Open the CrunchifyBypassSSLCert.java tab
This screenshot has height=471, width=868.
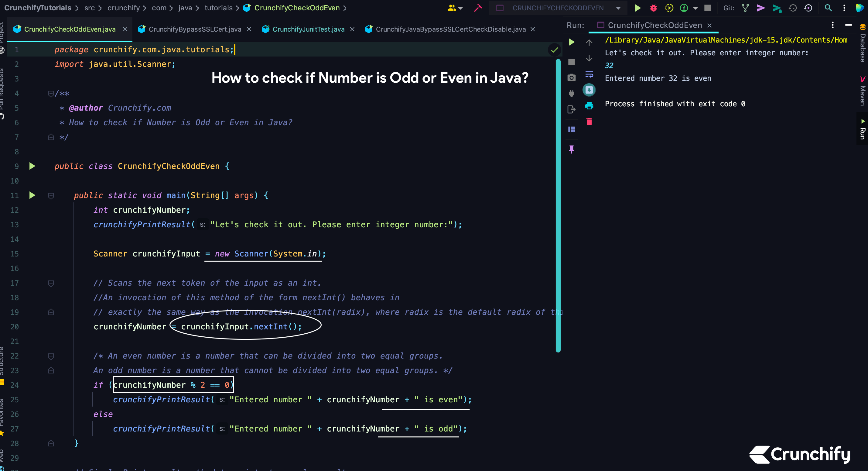(x=194, y=29)
